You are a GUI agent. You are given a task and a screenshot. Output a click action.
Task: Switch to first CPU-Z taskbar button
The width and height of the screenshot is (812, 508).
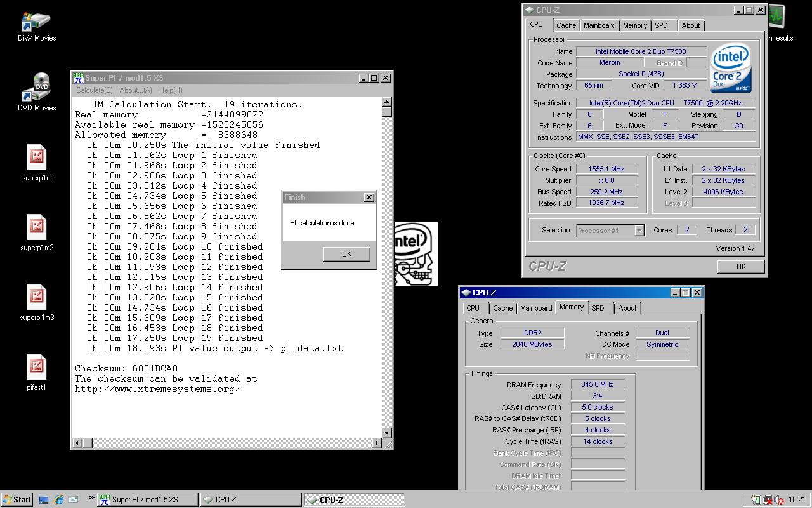[251, 500]
